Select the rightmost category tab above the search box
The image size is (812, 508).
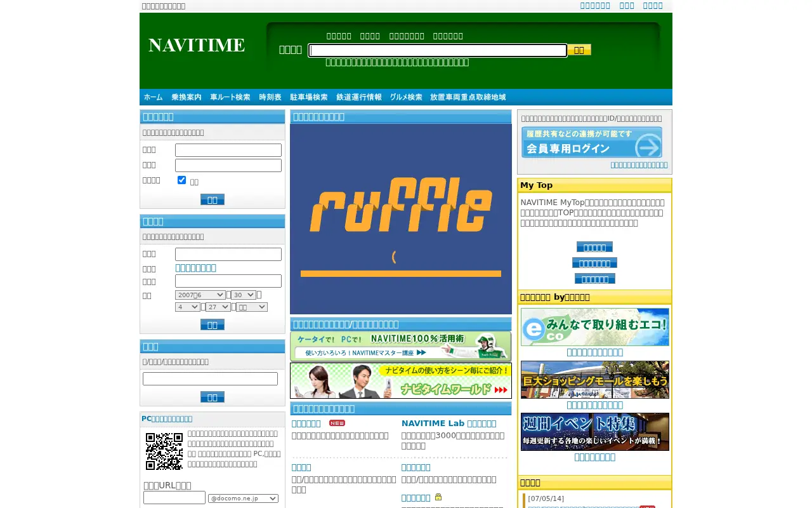pyautogui.click(x=448, y=36)
